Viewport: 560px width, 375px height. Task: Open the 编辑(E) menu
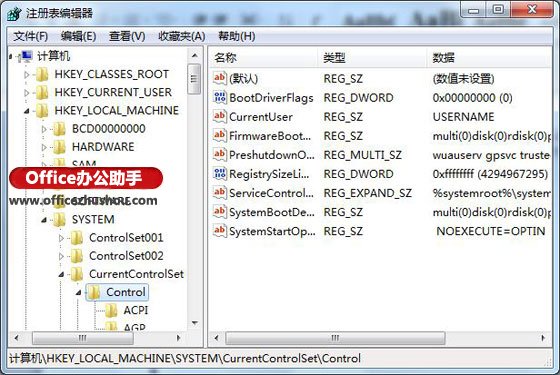78,36
